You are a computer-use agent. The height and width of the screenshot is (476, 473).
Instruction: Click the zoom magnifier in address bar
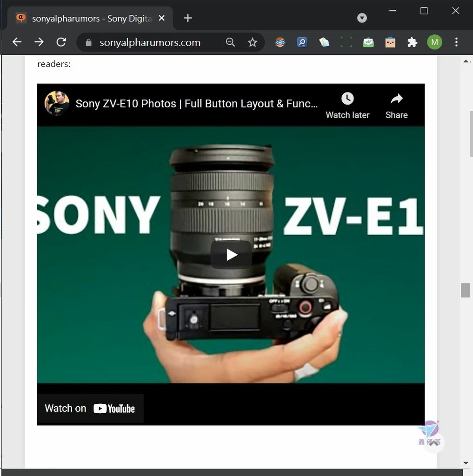pos(231,42)
